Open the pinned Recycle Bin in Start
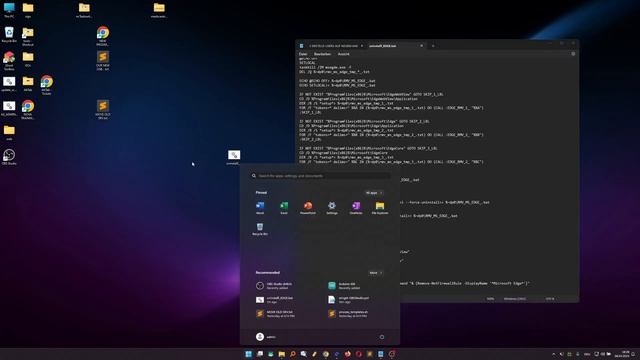Image resolution: width=640 pixels, height=360 pixels. (x=260, y=229)
